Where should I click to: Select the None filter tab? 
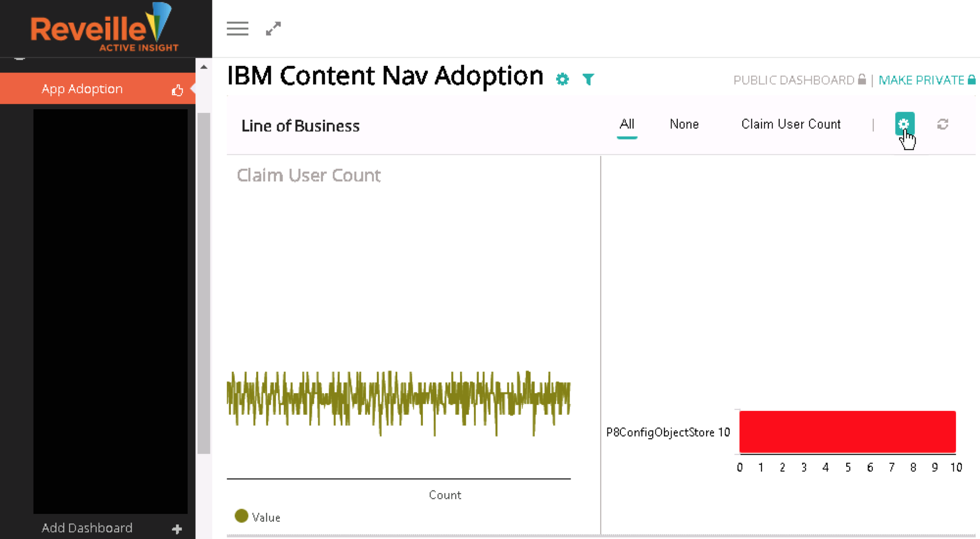coord(684,124)
